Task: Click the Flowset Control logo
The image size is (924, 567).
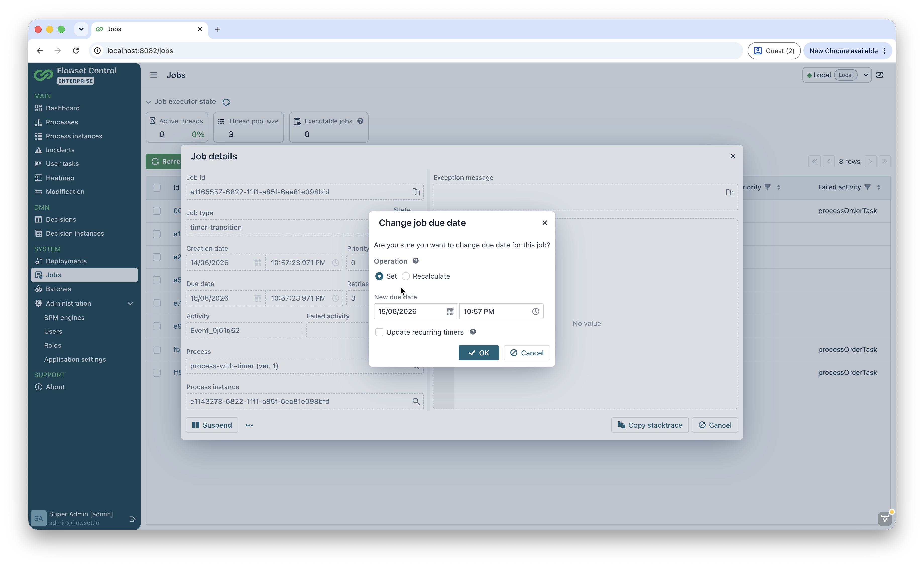Action: [43, 75]
